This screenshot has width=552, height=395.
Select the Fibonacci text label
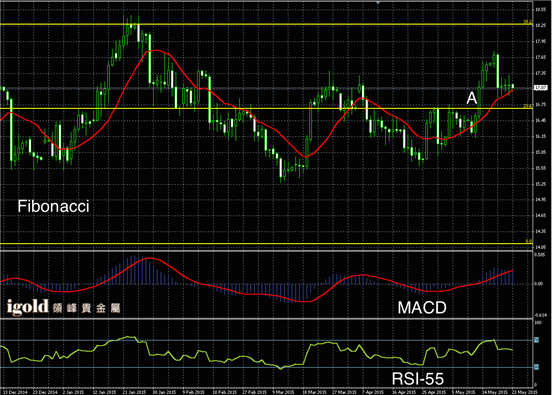click(x=53, y=206)
